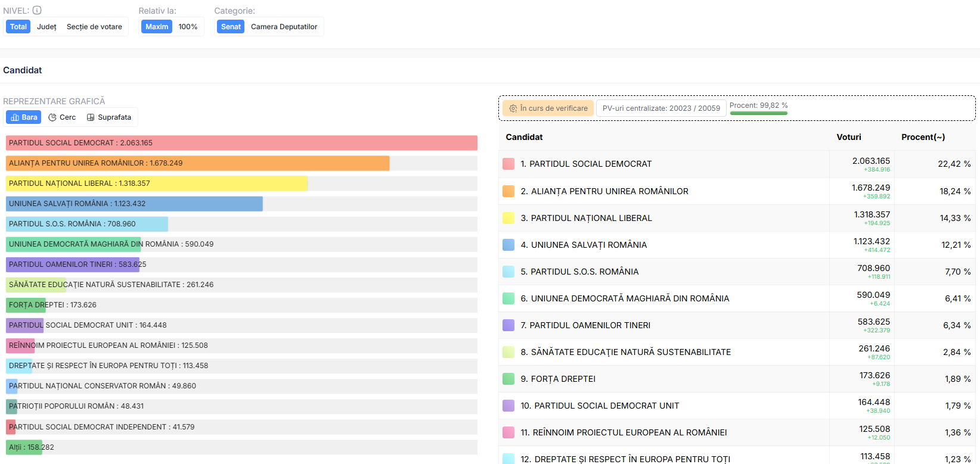Image resolution: width=980 pixels, height=464 pixels.
Task: Click the green progress bar showing 99,82 %
Action: click(x=758, y=113)
